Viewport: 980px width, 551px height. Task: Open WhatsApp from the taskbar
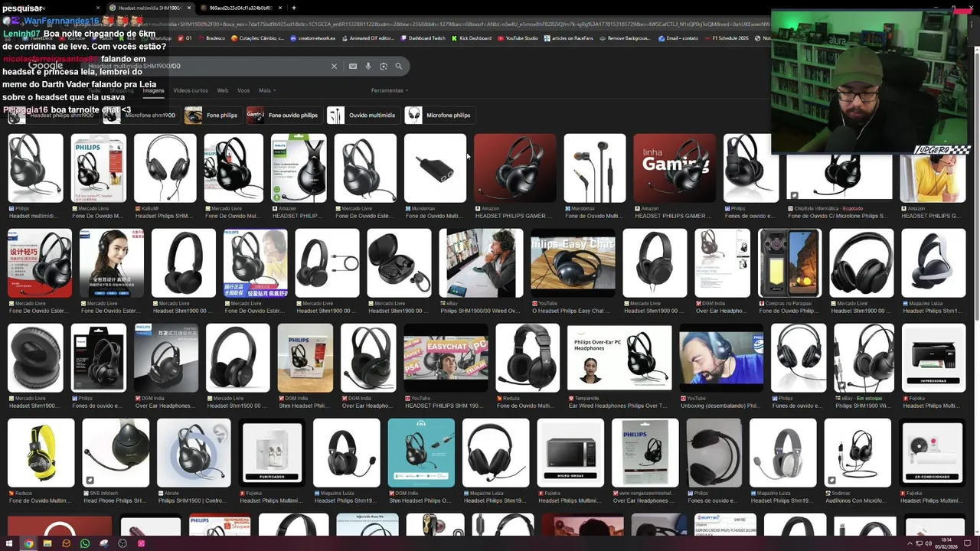click(x=85, y=543)
